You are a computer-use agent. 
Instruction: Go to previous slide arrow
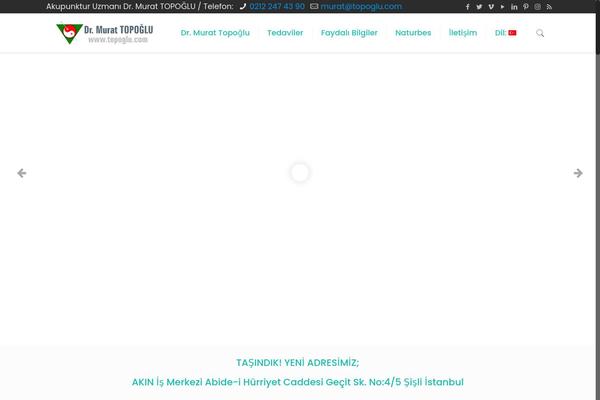pyautogui.click(x=22, y=173)
